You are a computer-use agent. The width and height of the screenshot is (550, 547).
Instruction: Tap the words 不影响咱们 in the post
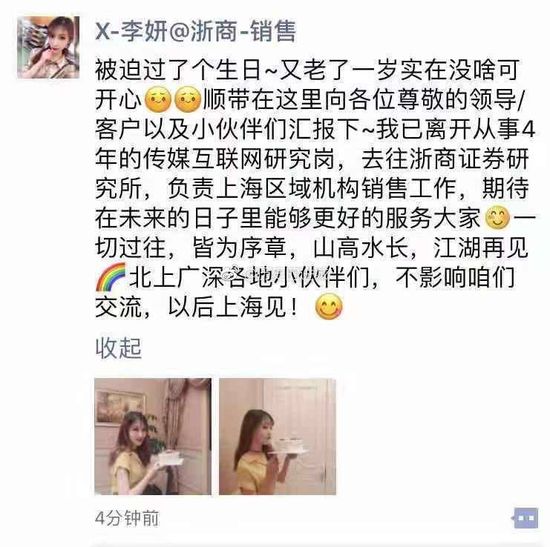pos(455,278)
